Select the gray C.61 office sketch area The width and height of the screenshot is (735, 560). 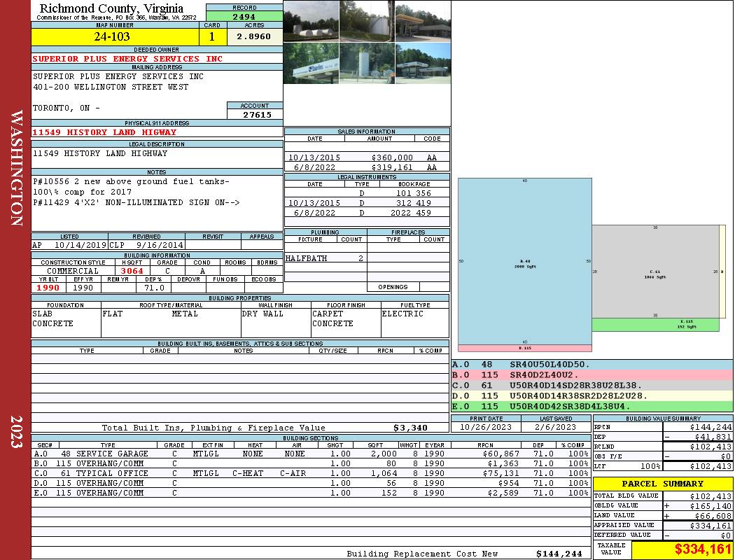click(655, 272)
